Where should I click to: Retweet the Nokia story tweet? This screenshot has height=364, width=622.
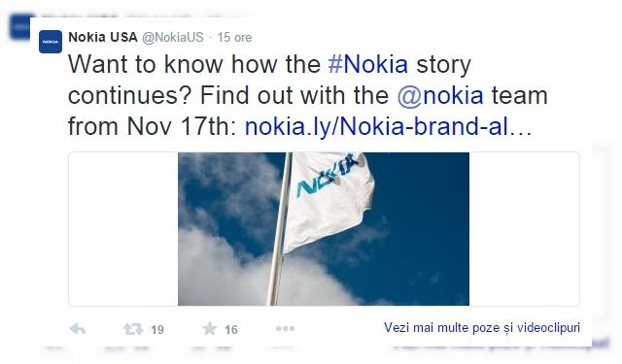tap(133, 329)
